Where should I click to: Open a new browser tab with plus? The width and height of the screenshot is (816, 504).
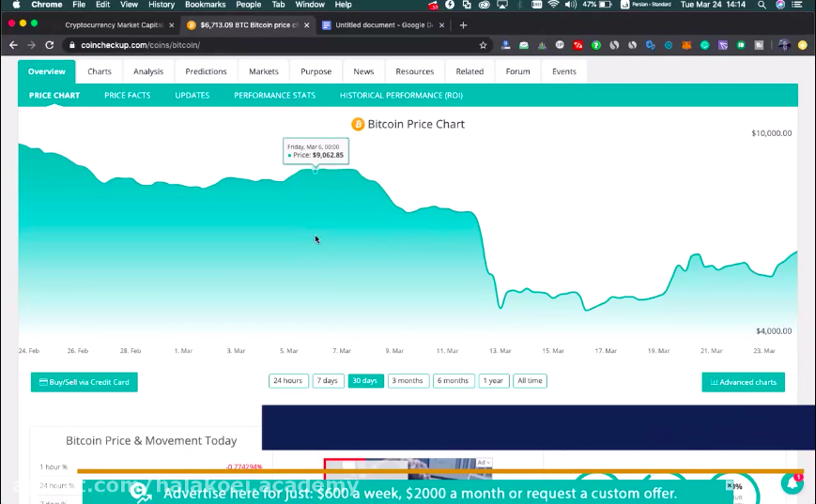coord(463,25)
